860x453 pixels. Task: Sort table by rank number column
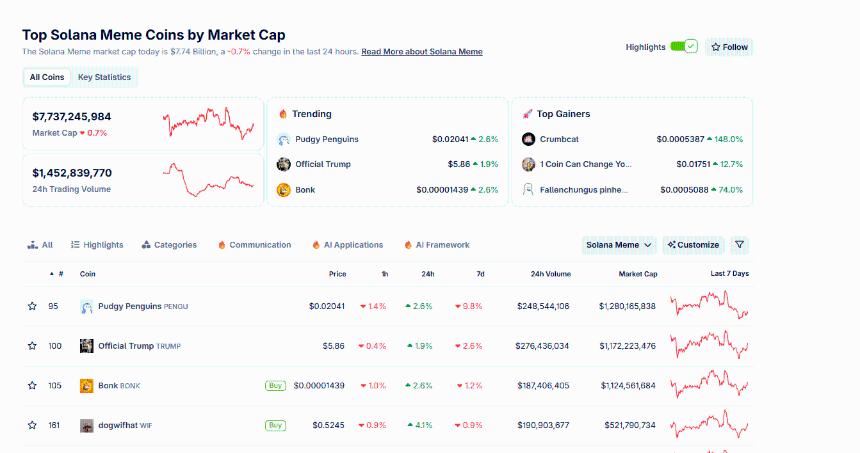point(59,273)
